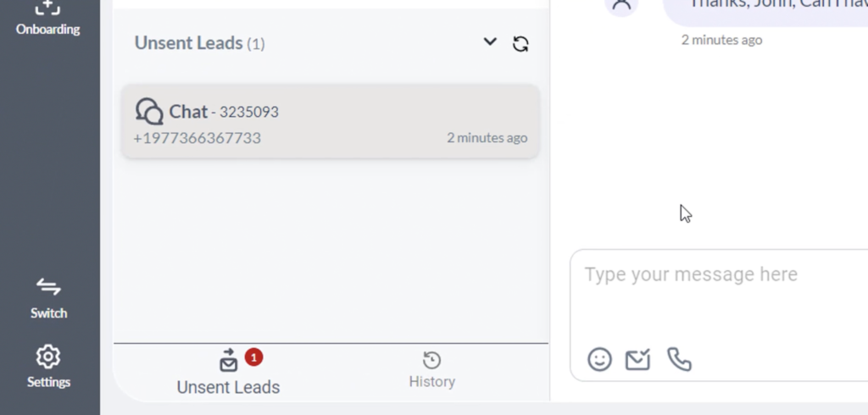Click the Switch arrows icon

pyautogui.click(x=48, y=286)
